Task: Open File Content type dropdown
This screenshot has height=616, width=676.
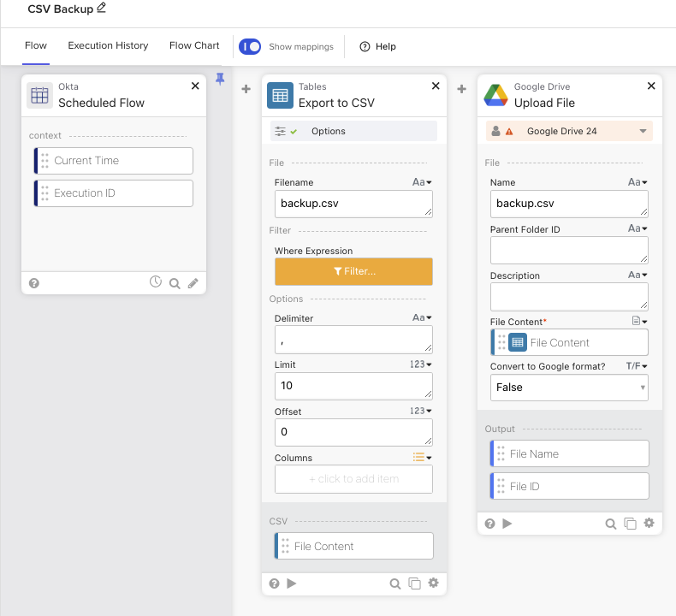Action: pyautogui.click(x=640, y=321)
